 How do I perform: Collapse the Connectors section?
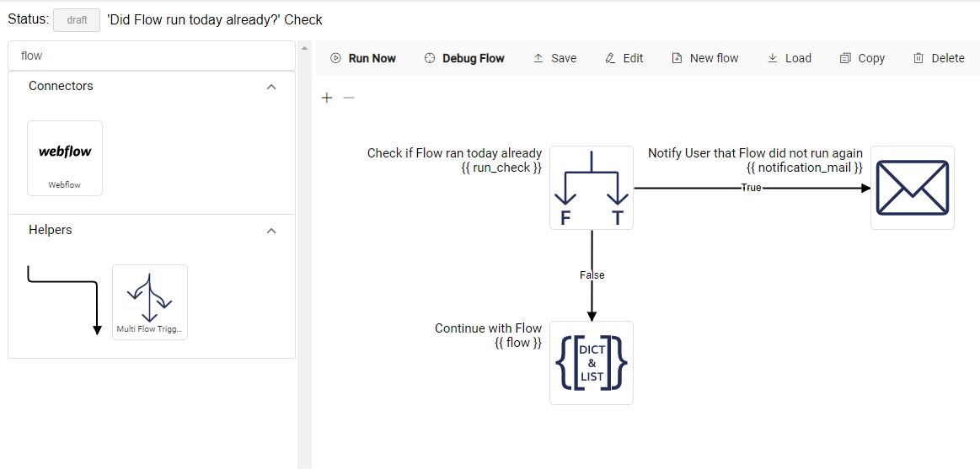tap(271, 87)
